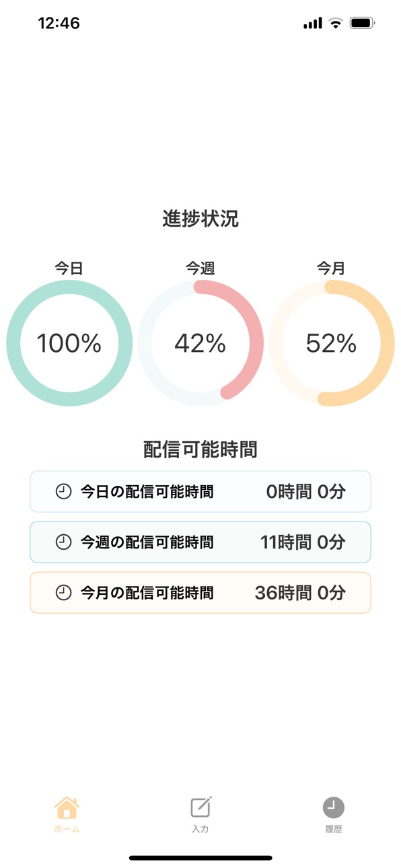The image size is (401, 868).
Task: Tap the green 100% 今日 progress ring
Action: point(69,343)
